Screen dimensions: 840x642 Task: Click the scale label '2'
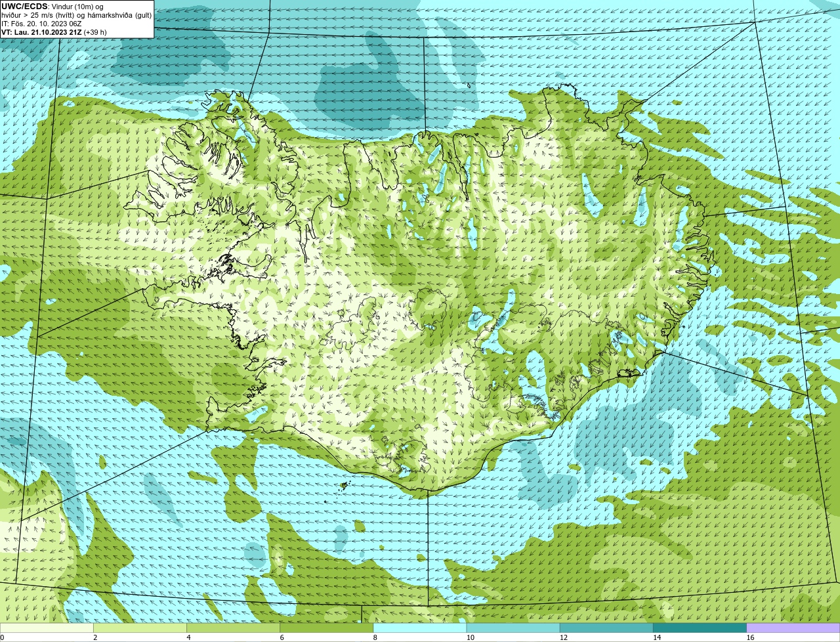click(95, 637)
